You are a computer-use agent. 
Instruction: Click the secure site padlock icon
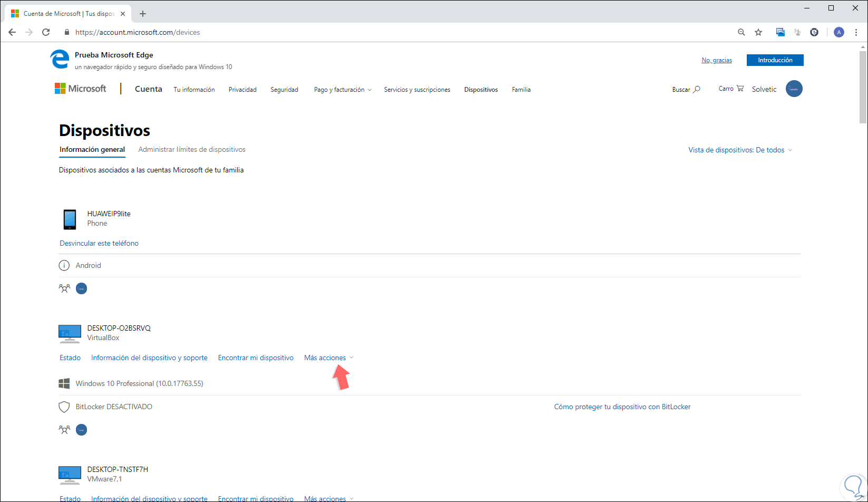pos(66,32)
